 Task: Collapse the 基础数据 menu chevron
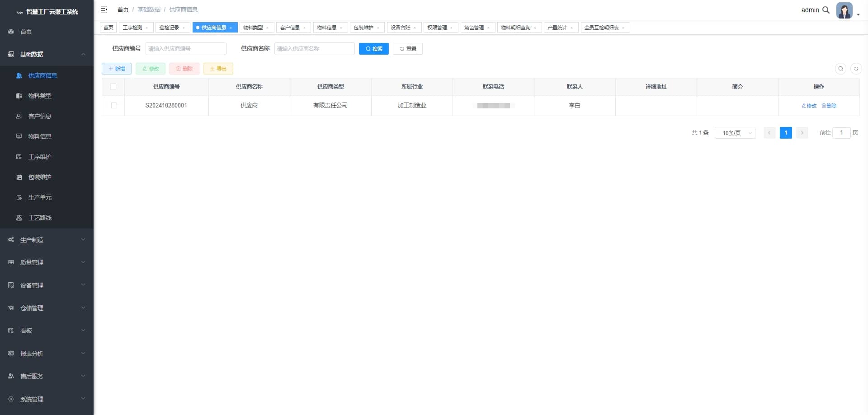pyautogui.click(x=83, y=54)
